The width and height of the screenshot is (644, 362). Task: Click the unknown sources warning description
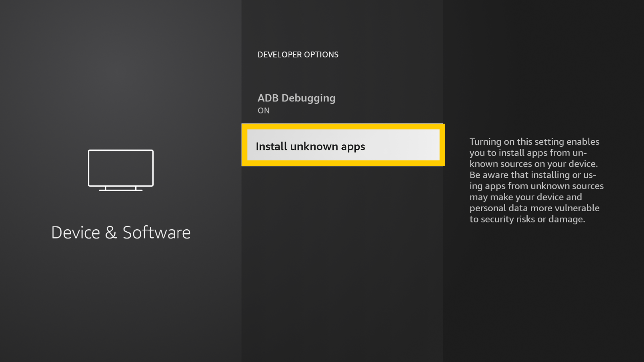coord(536,180)
